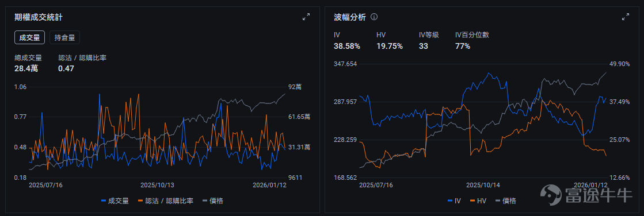The image size is (644, 216).
Task: Click the 總成交量 label
Action: click(28, 58)
